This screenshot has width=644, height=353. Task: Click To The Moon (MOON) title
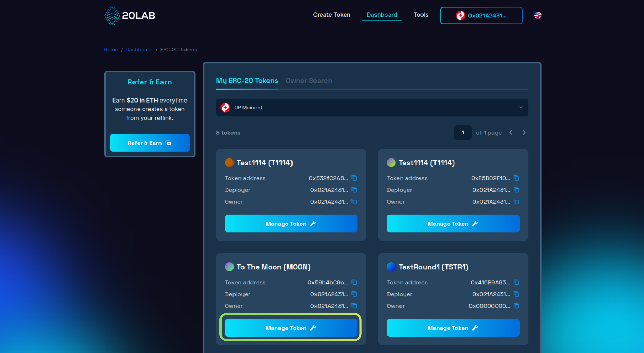[x=273, y=267]
